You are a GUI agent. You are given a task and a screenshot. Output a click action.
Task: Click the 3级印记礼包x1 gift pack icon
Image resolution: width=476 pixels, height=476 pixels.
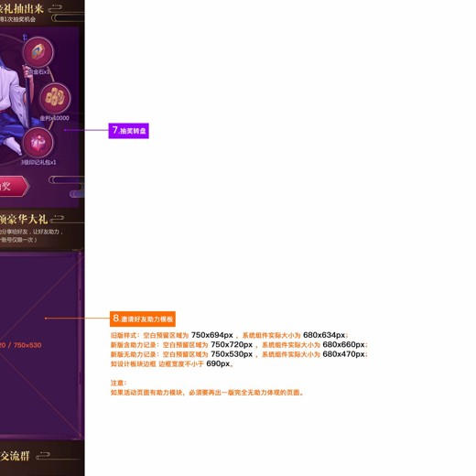38,143
